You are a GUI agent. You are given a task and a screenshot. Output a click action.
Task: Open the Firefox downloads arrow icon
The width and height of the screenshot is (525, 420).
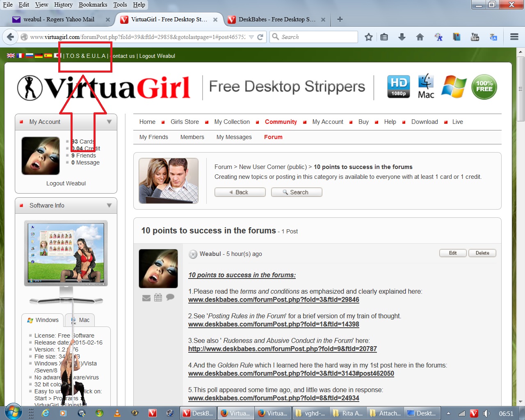(x=402, y=37)
